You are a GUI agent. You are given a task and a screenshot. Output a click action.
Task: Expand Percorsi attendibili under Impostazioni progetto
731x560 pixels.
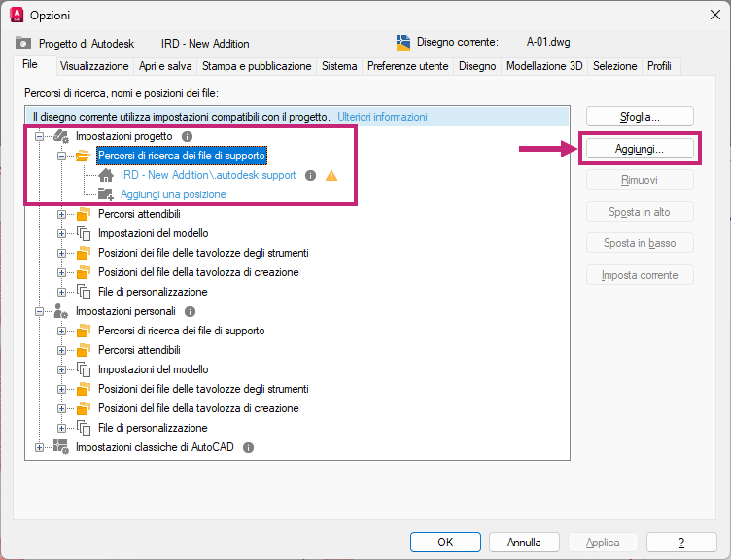click(61, 215)
